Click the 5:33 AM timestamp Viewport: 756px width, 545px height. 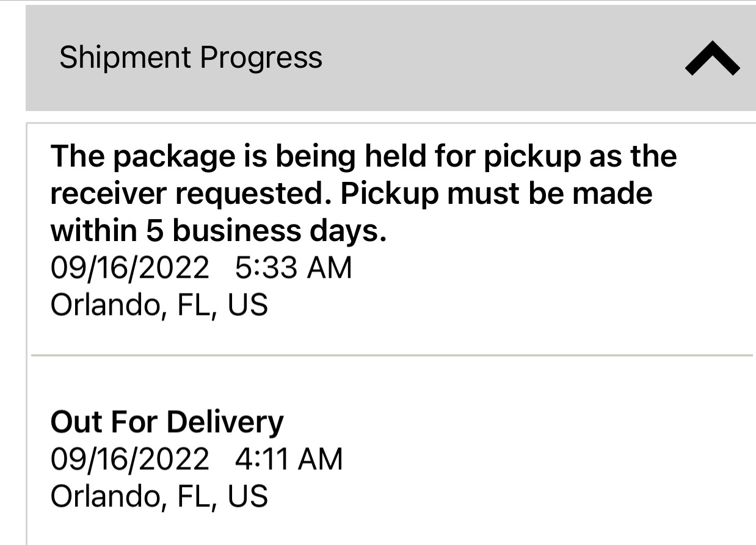[x=293, y=268]
